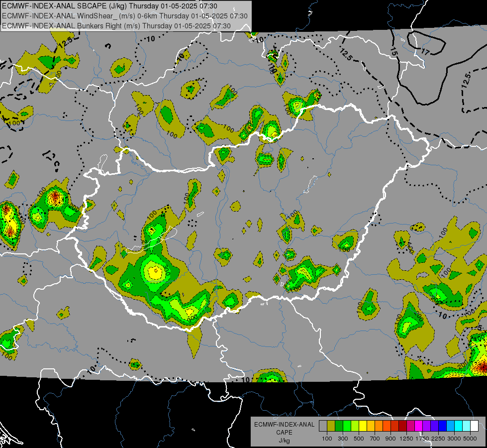Click the 900 tick label on the color scale
Screen dimensions: 487x448
click(x=390, y=439)
